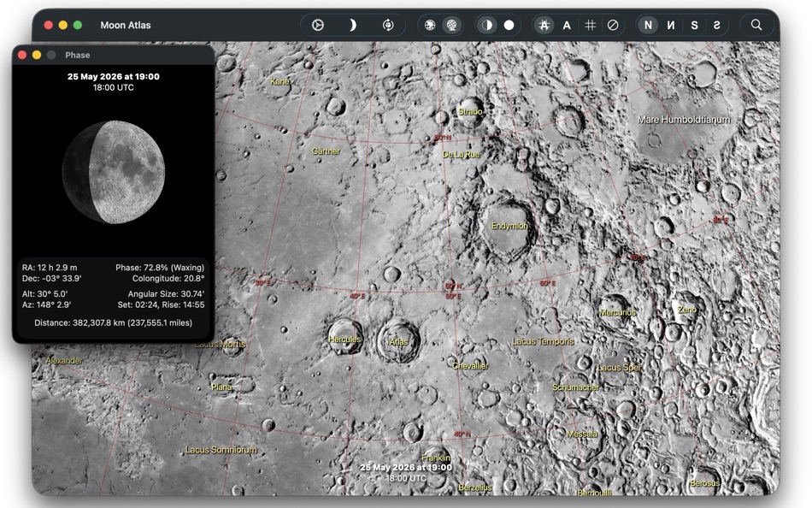Open search via the magnifier icon
The width and height of the screenshot is (812, 508).
(x=756, y=25)
